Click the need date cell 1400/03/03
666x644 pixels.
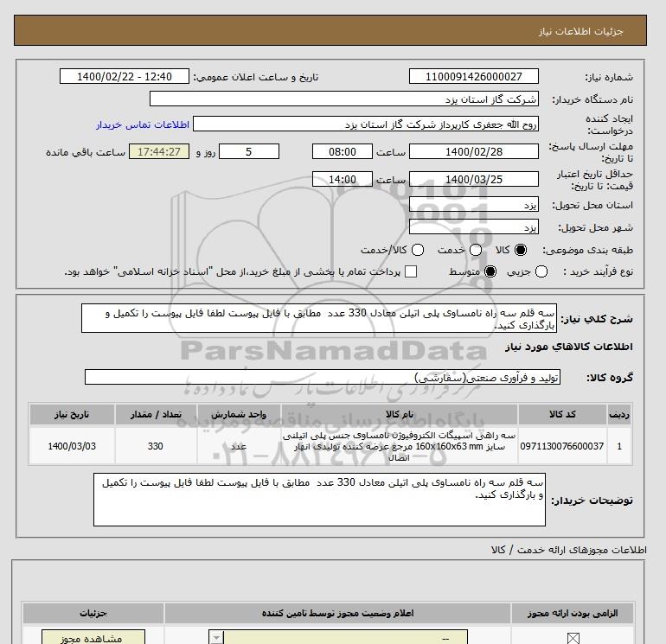click(x=72, y=446)
